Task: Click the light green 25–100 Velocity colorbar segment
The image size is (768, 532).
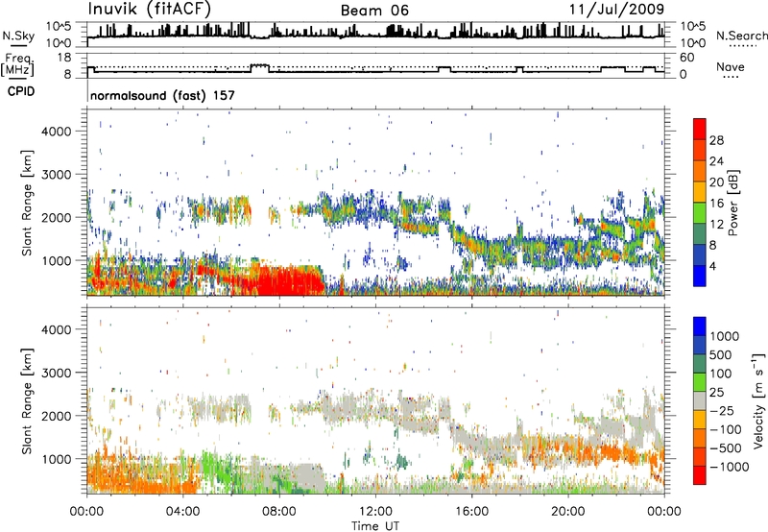Action: [x=700, y=382]
